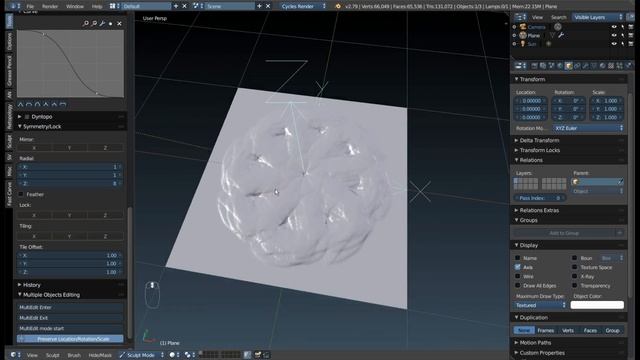The height and width of the screenshot is (360, 640).
Task: Open the Scene properties tab icon
Action: tap(551, 66)
